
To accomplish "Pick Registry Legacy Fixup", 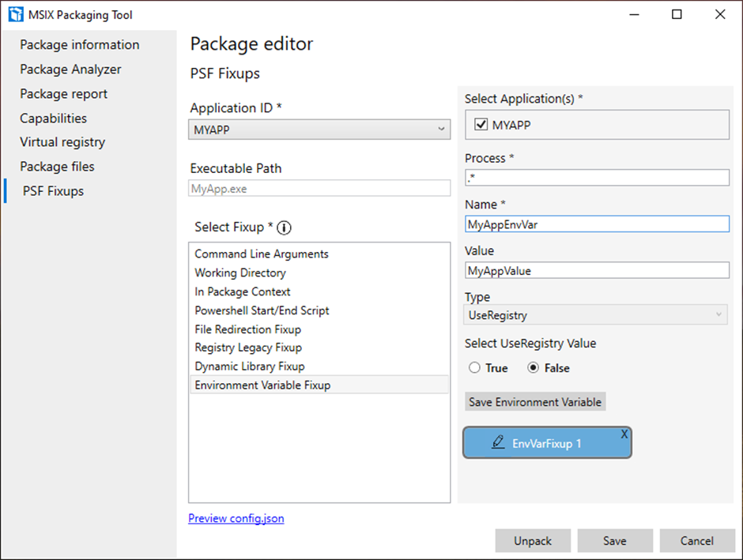I will (x=319, y=348).
